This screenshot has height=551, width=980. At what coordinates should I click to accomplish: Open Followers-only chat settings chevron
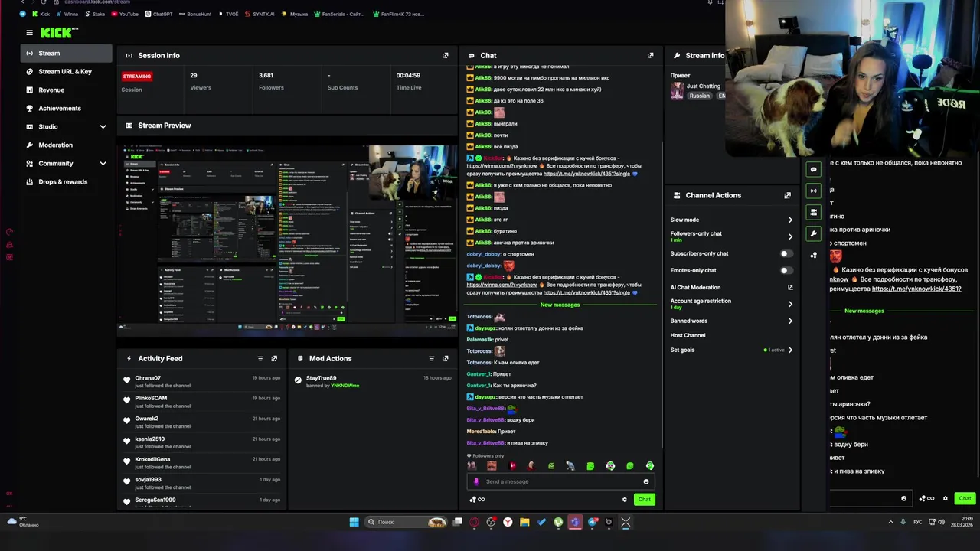[x=790, y=236]
